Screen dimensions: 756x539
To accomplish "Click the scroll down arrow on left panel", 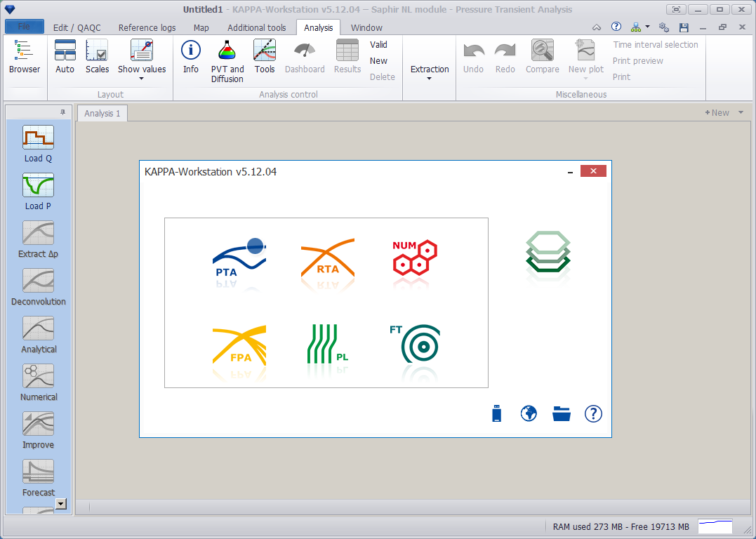I will coord(61,504).
